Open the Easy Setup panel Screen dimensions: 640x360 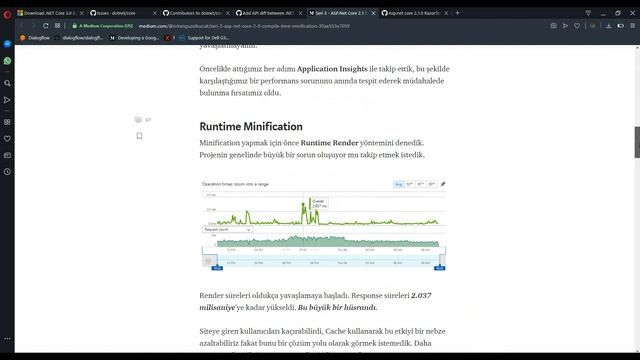(632, 26)
